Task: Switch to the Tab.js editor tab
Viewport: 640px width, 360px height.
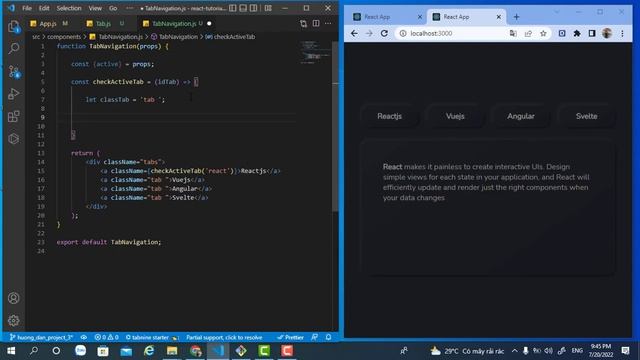Action: 103,24
